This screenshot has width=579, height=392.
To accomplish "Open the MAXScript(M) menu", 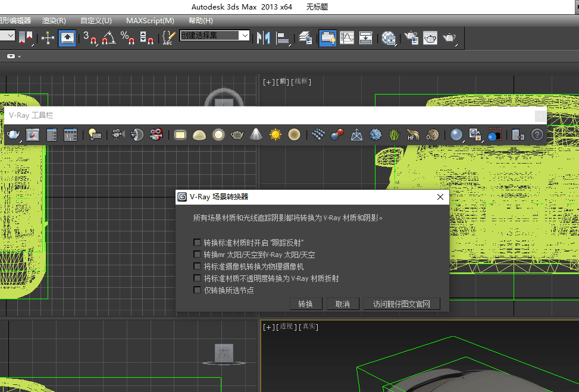I will click(x=150, y=21).
